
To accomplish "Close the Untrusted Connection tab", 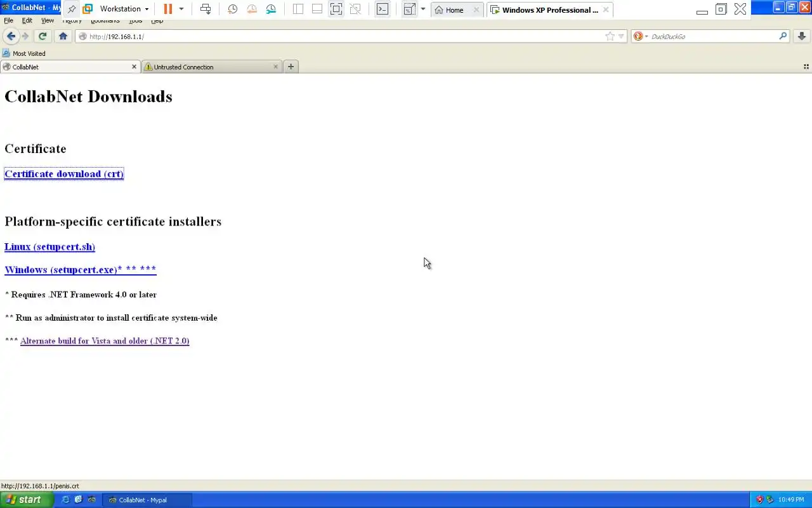I will (275, 67).
